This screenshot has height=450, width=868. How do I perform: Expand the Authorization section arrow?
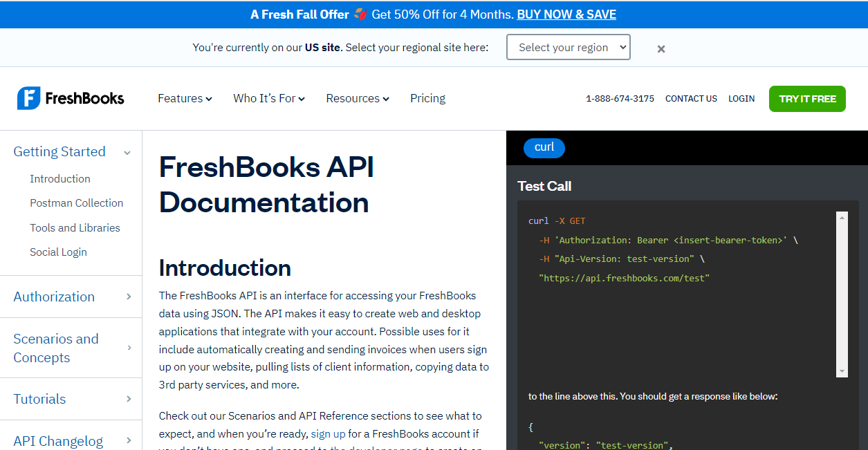[x=129, y=297]
